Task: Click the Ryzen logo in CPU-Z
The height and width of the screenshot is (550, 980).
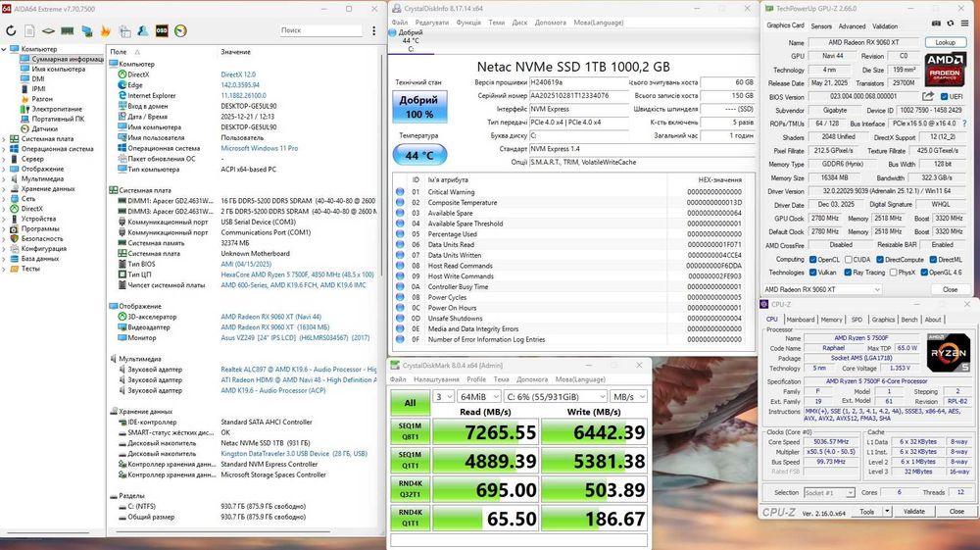Action: pyautogui.click(x=948, y=354)
